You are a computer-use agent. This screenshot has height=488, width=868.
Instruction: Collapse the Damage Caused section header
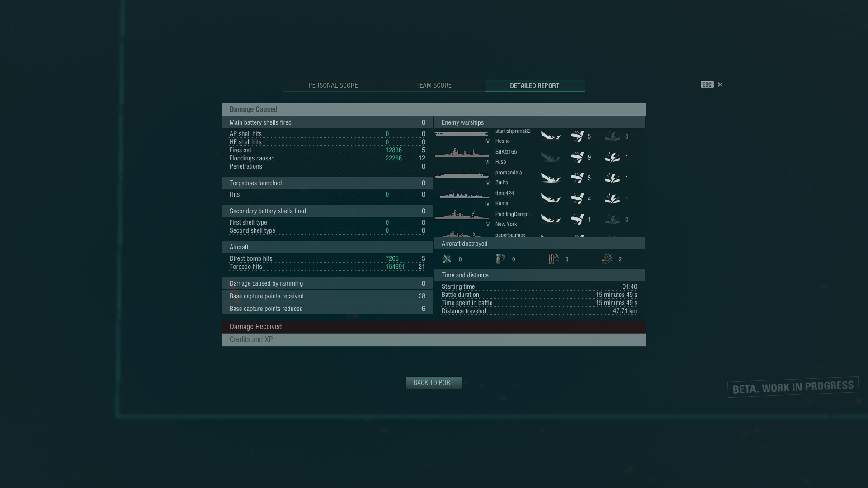[434, 109]
